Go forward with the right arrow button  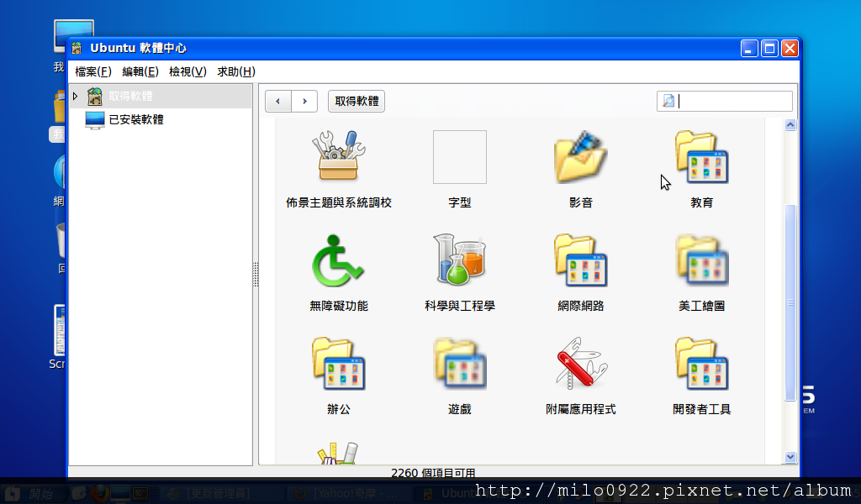click(x=304, y=102)
